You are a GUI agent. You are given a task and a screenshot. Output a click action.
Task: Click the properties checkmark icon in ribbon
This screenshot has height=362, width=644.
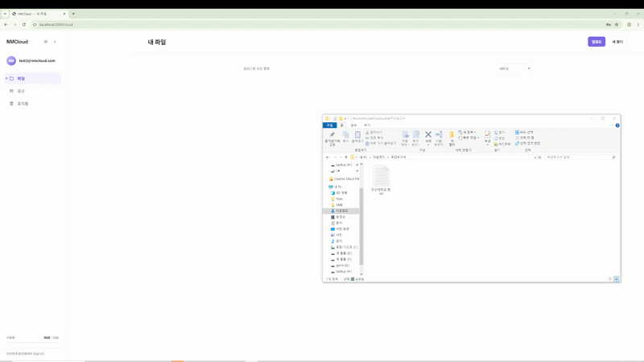pos(488,137)
